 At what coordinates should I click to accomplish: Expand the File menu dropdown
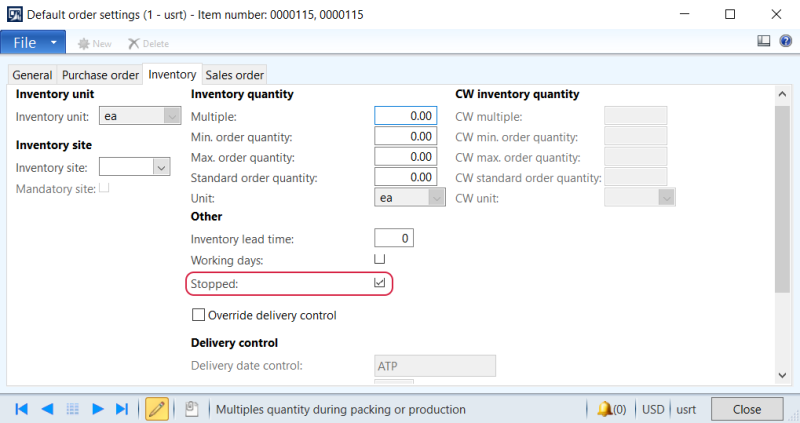pyautogui.click(x=54, y=43)
